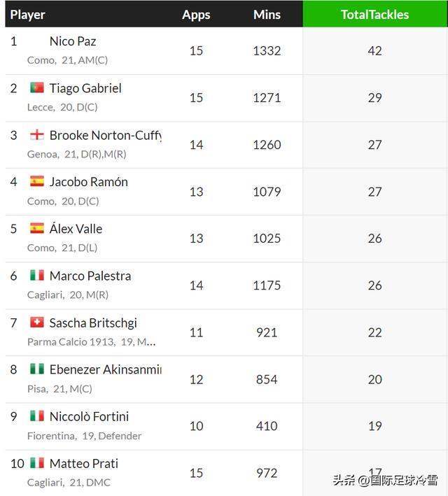Click Nigeria flag next to Ebenezer Akinsanmiro

[37, 369]
